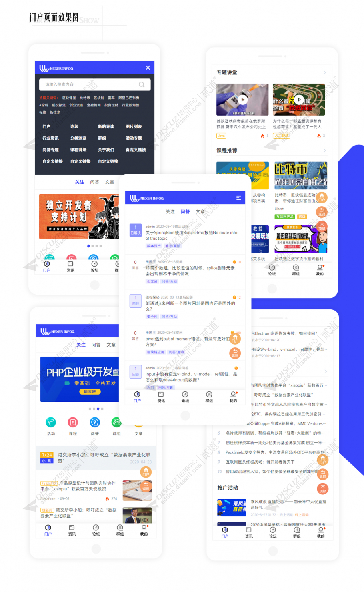Open 分类浏览 in the dark navigation menu

point(78,138)
